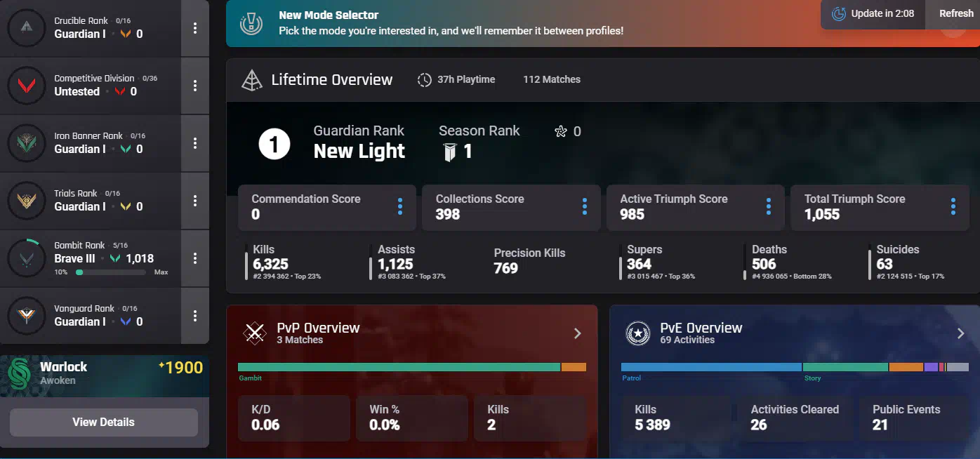The height and width of the screenshot is (459, 980).
Task: Click the PvP Win % tile
Action: point(411,418)
